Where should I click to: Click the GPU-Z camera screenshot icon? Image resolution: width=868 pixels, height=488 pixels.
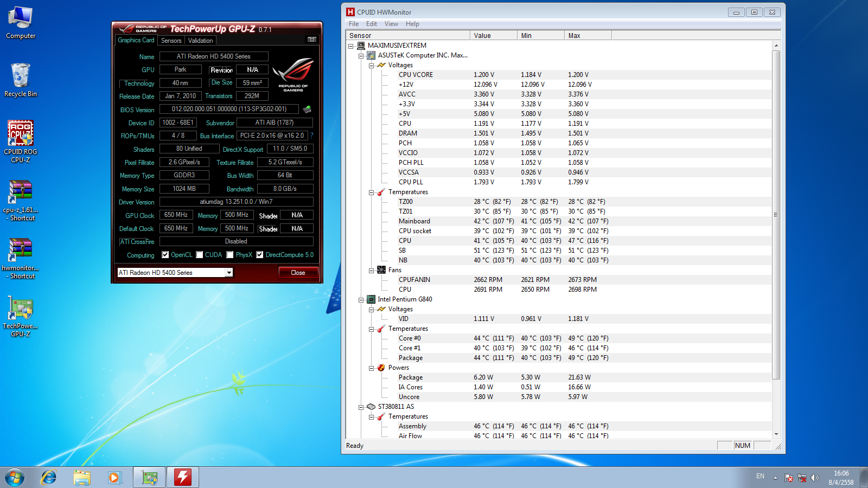[312, 40]
